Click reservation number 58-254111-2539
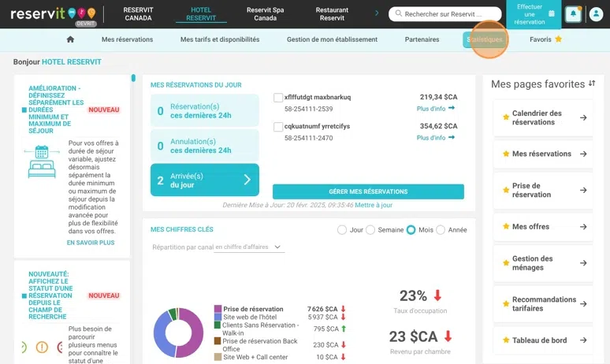This screenshot has width=610, height=364. pos(308,109)
